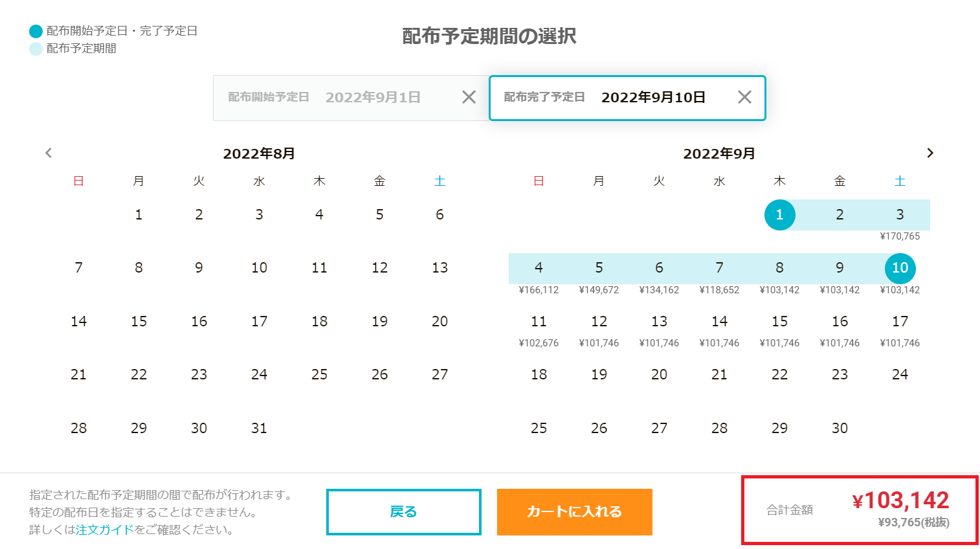Select September 1 start date circle
The height and width of the screenshot is (549, 980).
(780, 215)
